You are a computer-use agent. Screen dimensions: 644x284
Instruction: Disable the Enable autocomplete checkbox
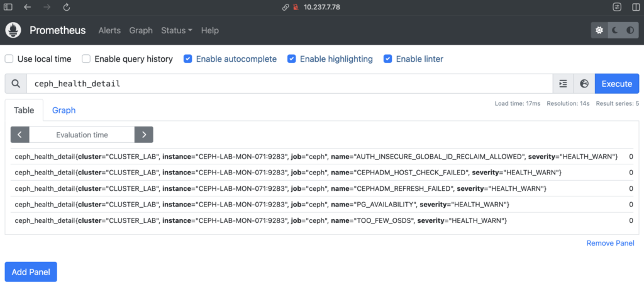tap(187, 59)
